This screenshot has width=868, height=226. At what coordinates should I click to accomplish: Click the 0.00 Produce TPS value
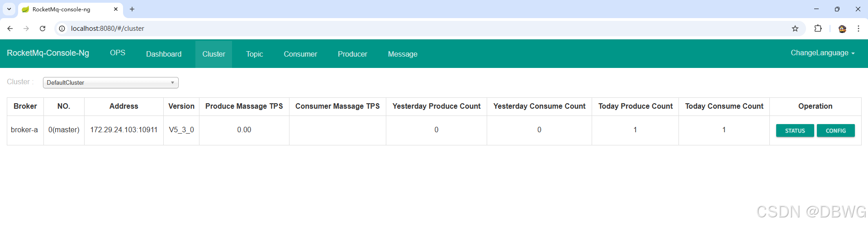pos(244,130)
